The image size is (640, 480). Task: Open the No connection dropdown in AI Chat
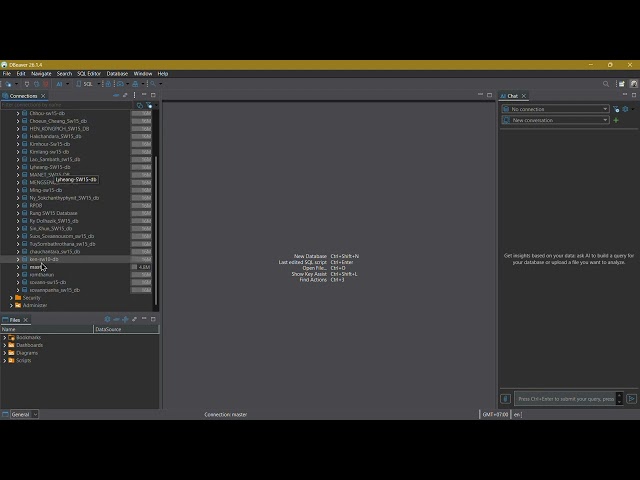[555, 109]
